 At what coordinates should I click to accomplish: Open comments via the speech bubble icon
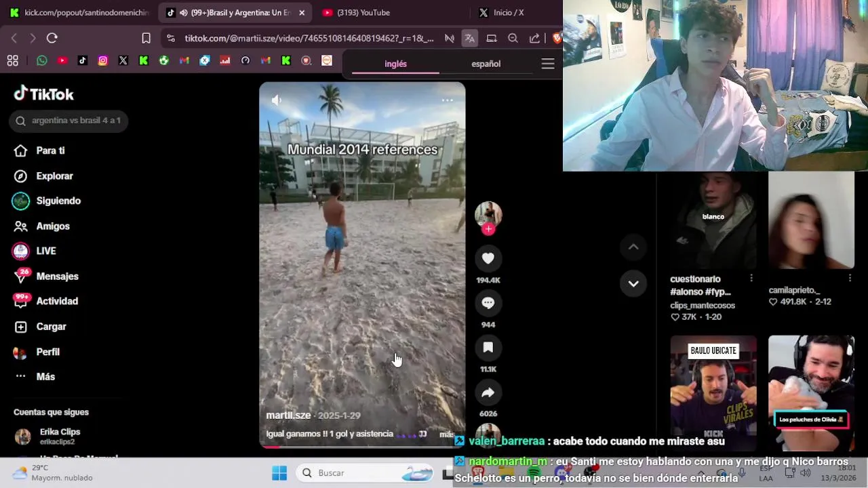[x=488, y=303]
